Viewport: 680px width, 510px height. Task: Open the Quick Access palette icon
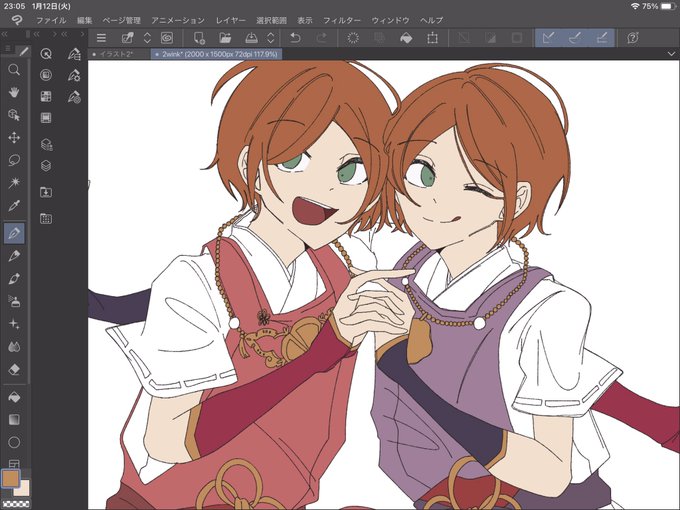point(46,54)
